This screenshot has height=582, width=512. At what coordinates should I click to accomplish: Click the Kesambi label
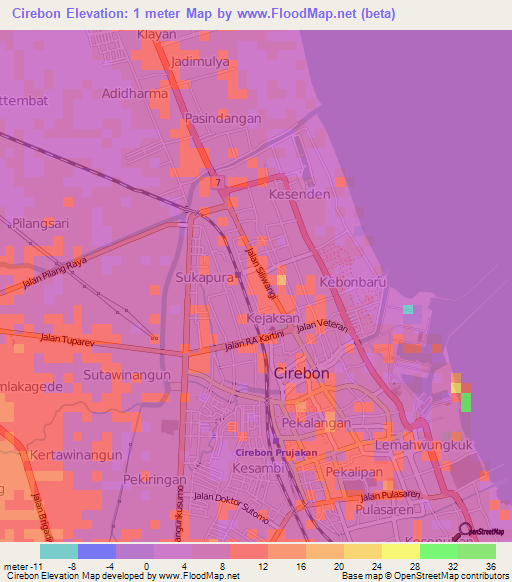point(258,468)
